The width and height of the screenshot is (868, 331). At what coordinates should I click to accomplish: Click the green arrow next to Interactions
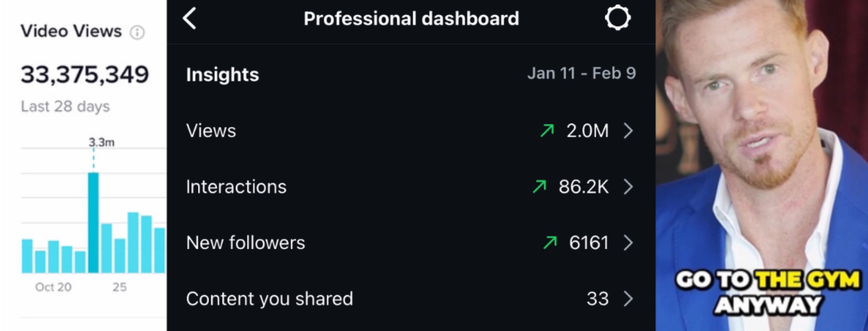coord(540,187)
